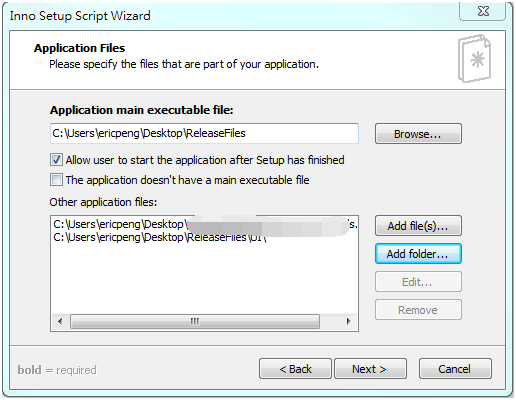This screenshot has height=400, width=516.
Task: Click the file list's right scroll arrow
Action: [349, 322]
